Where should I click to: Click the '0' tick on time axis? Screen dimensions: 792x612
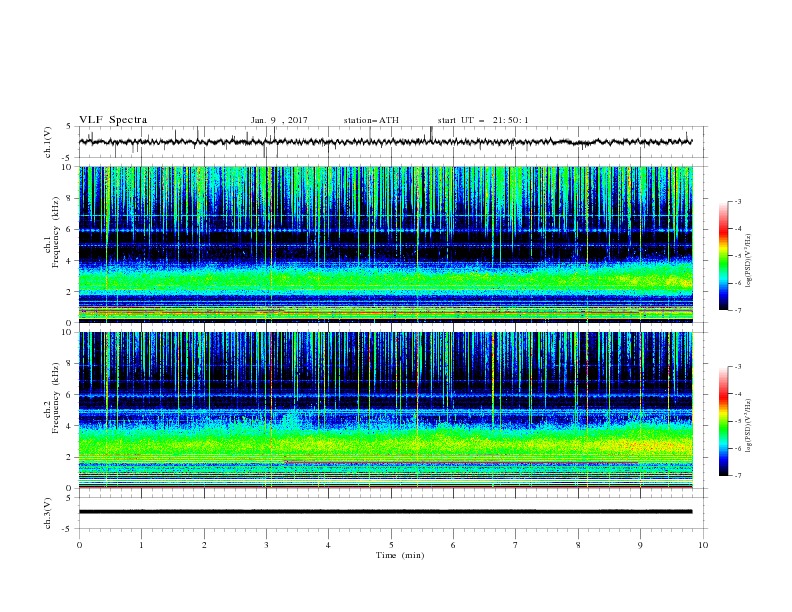(x=79, y=545)
